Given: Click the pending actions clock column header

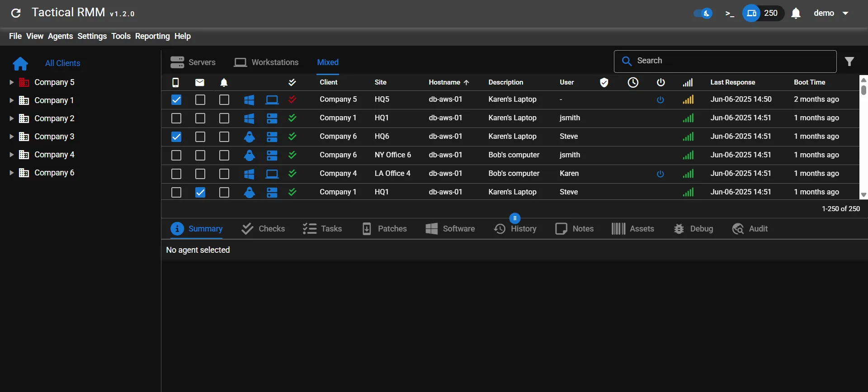Looking at the screenshot, I should point(633,82).
